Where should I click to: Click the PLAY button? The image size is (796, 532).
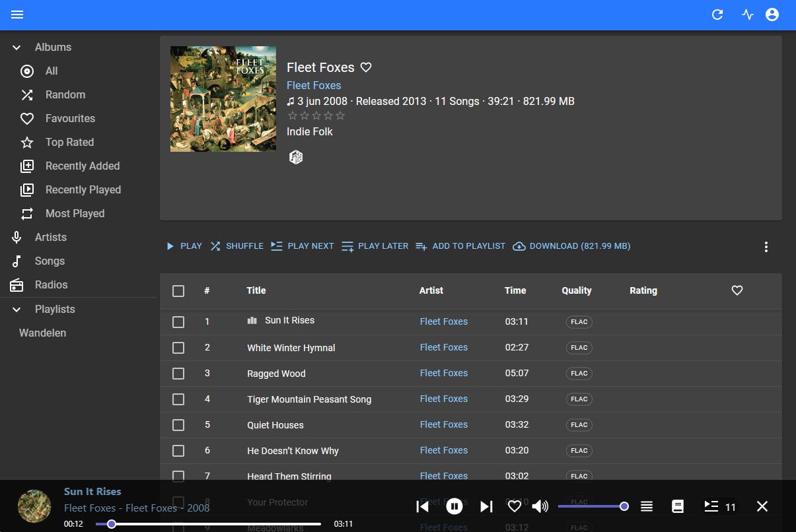(184, 246)
